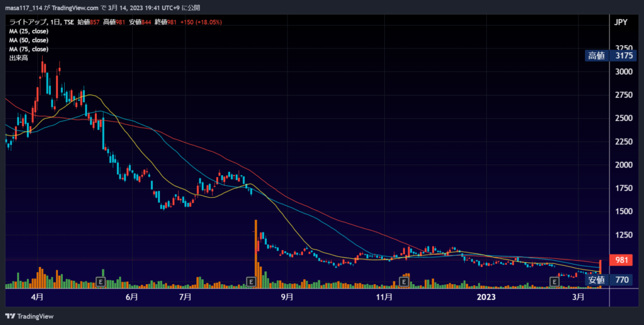Image resolution: width=644 pixels, height=325 pixels.
Task: Click the 1500 price axis label
Action: (624, 212)
